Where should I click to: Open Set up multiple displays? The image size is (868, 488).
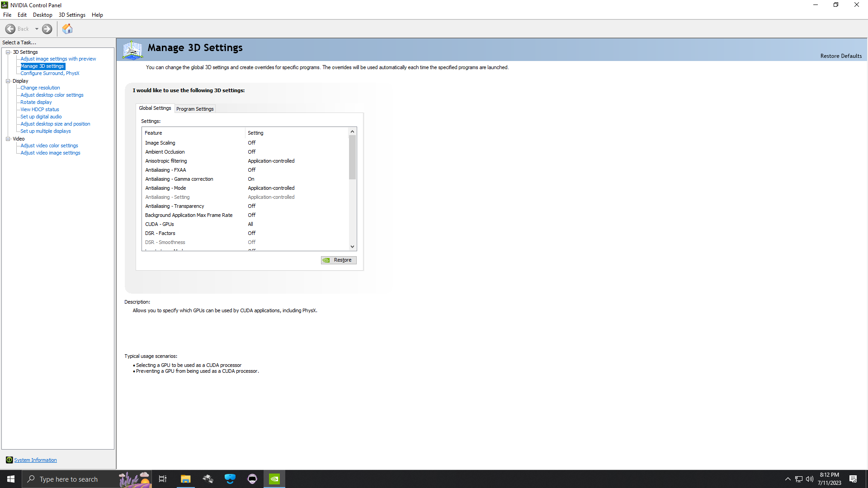[46, 131]
